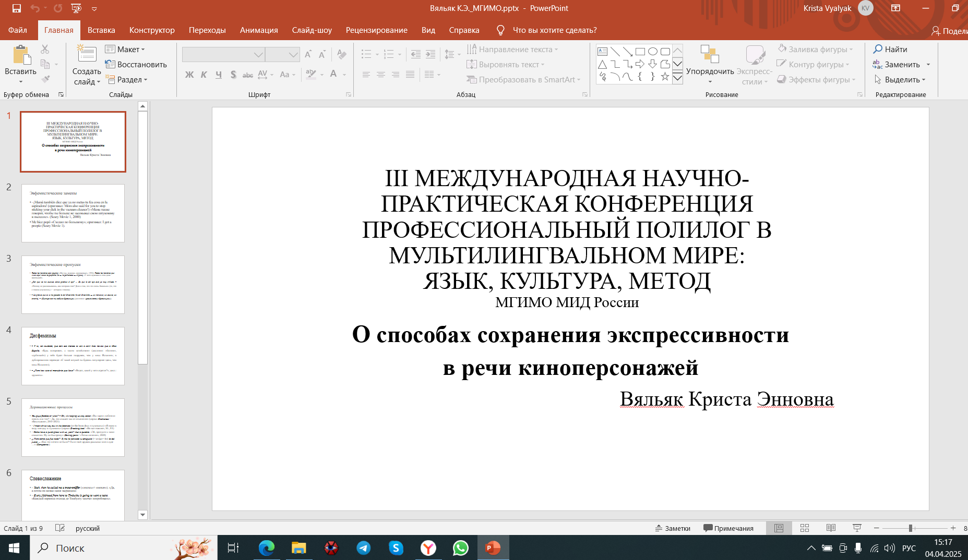Customize quick access toolbar dropdown
This screenshot has height=560, width=968.
tap(94, 9)
